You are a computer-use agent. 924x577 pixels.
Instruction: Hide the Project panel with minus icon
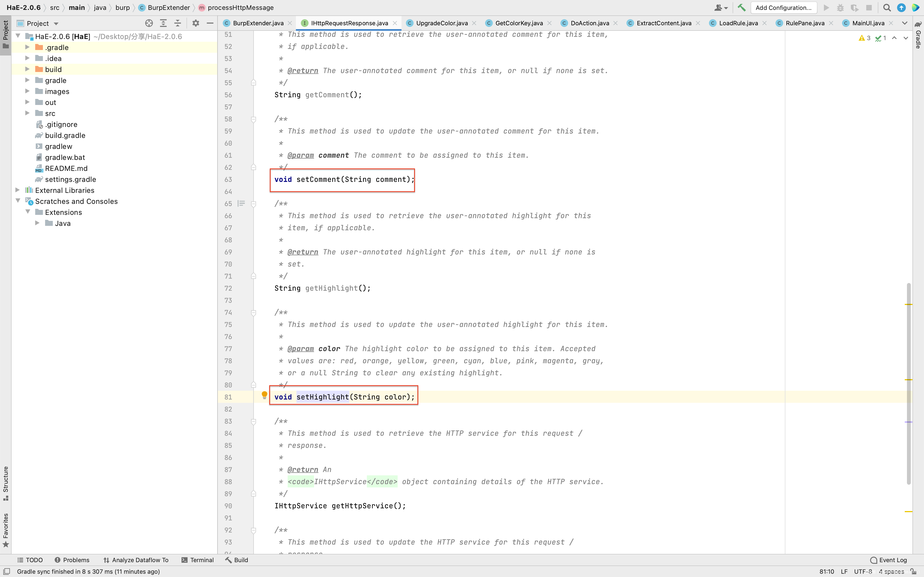pyautogui.click(x=210, y=23)
